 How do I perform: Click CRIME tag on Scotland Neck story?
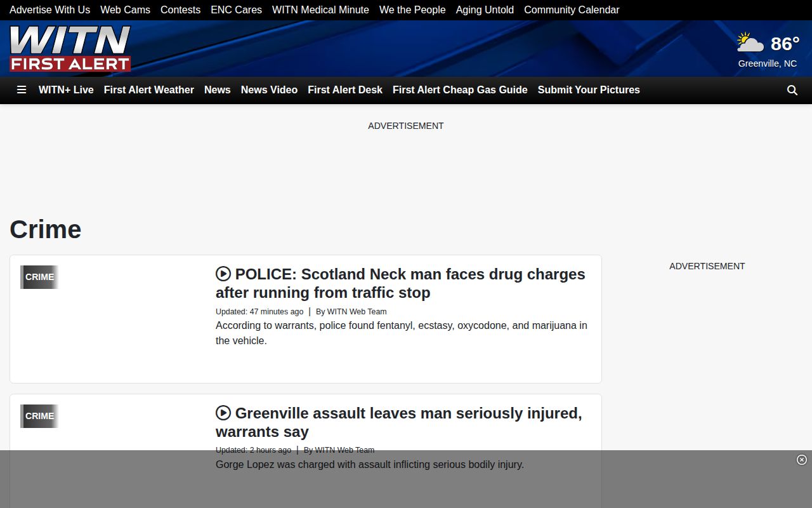pos(39,277)
